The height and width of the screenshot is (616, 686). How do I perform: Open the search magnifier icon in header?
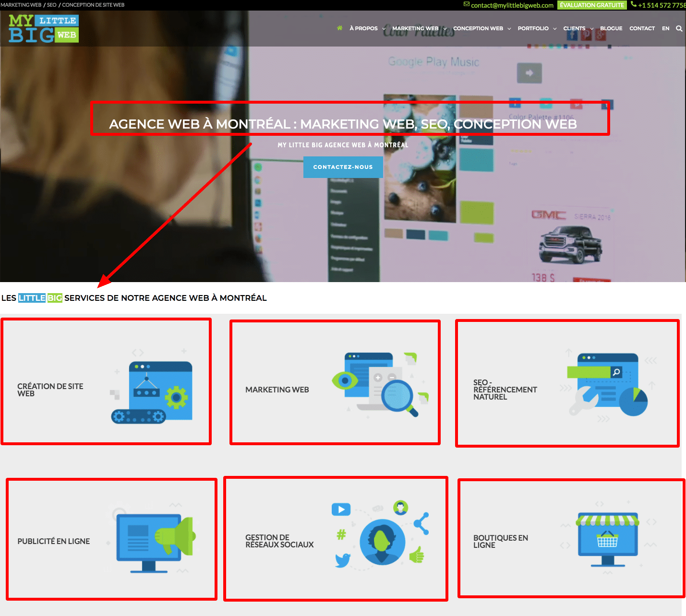tap(679, 28)
